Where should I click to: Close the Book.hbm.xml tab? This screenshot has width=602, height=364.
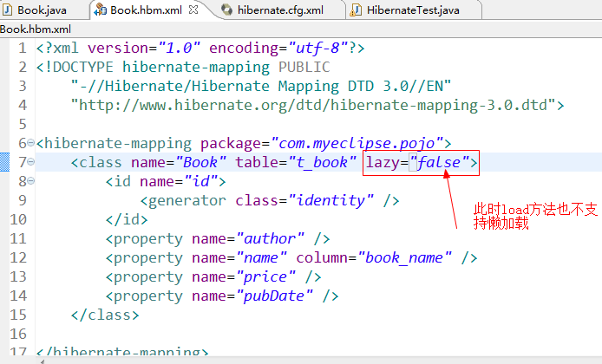click(193, 10)
